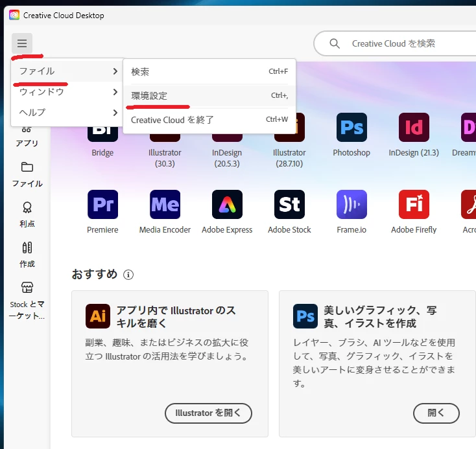476x449 pixels.
Task: Click the Adobe Express icon
Action: coord(227,205)
